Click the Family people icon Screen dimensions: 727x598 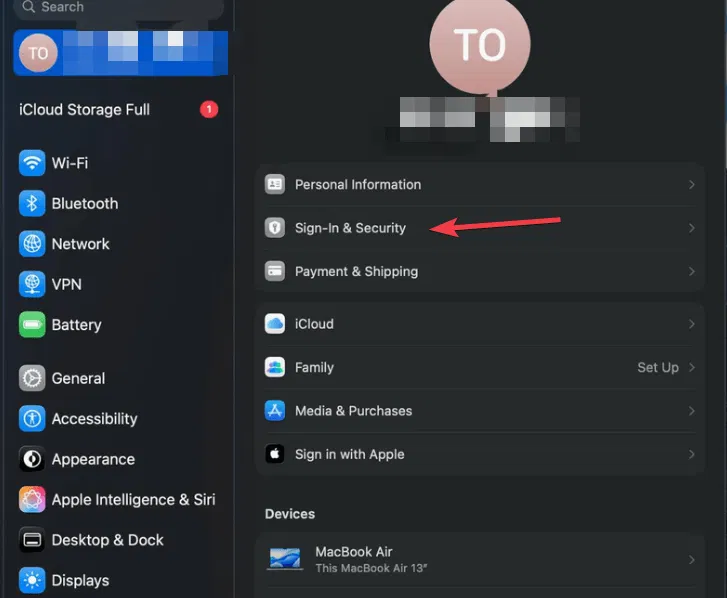pyautogui.click(x=275, y=367)
